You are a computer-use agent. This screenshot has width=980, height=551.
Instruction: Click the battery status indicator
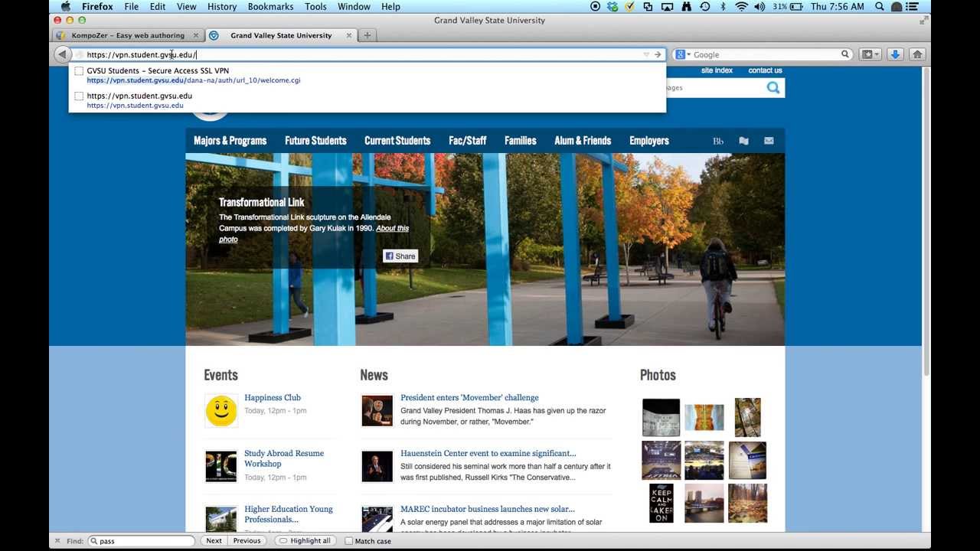tap(789, 6)
